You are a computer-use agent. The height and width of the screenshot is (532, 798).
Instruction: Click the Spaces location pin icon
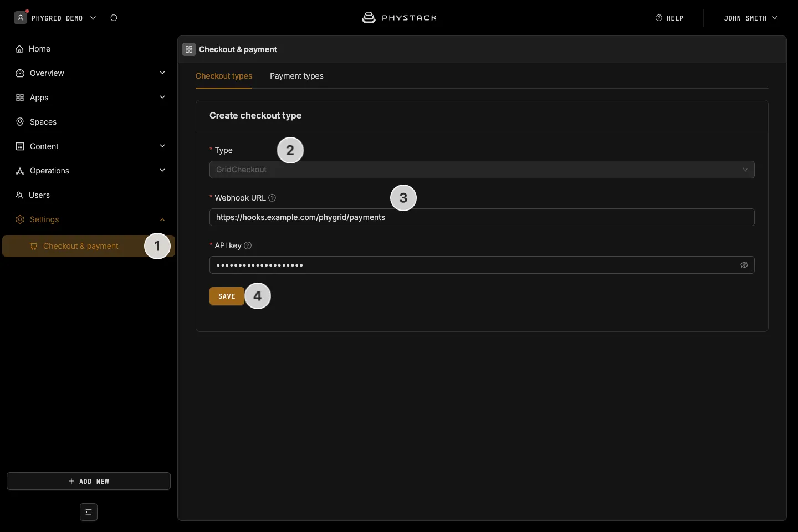coord(20,122)
